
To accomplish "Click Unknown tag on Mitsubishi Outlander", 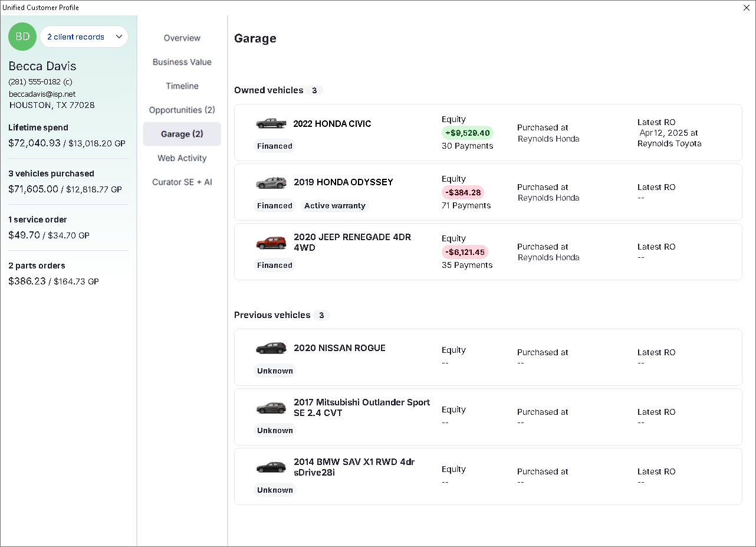I will tap(275, 430).
